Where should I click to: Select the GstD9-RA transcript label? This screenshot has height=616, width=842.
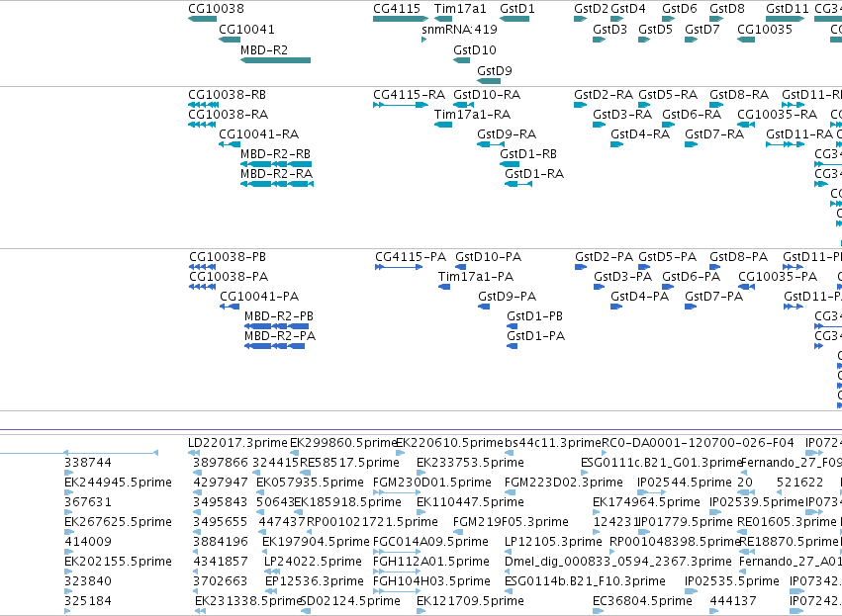pos(507,134)
